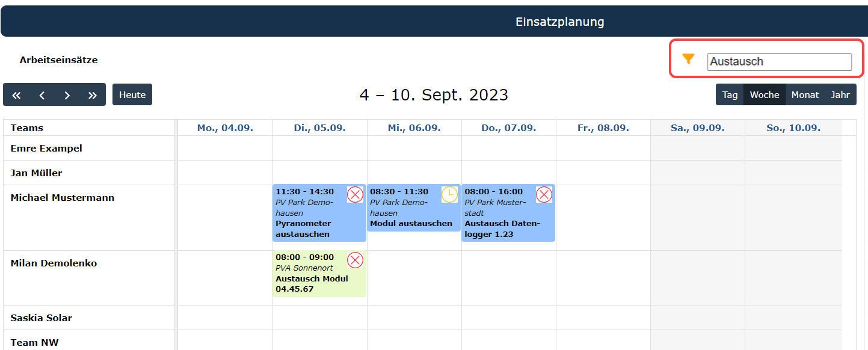Screen dimensions: 868x350
Task: Click the Heute button
Action: point(132,95)
